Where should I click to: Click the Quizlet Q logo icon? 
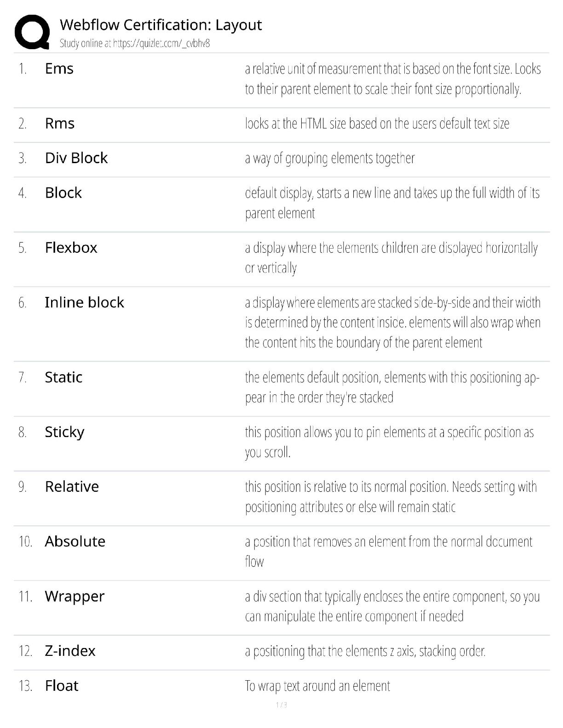32,32
